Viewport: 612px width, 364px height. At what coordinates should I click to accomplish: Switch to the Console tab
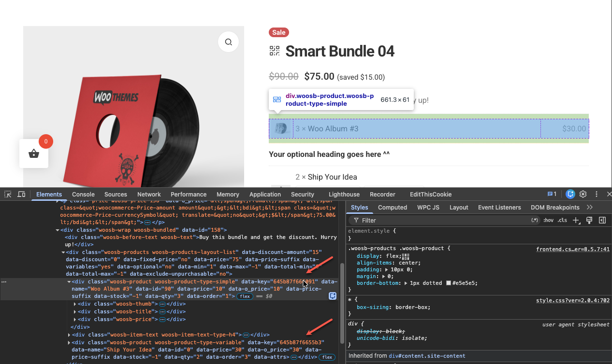click(x=83, y=194)
